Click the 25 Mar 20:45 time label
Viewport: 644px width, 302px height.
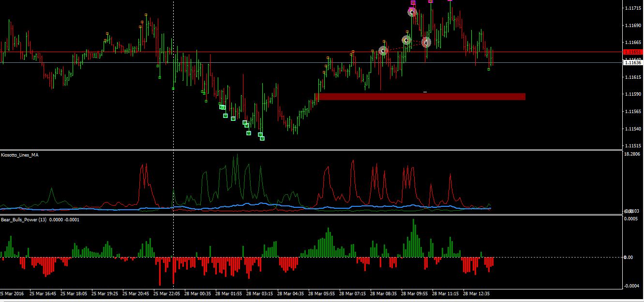pos(135,293)
